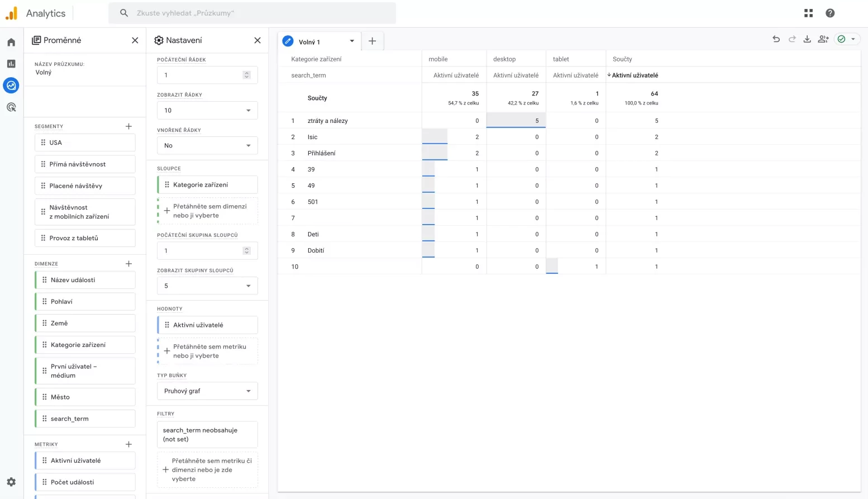Click the Počáteční řádek stepper arrows
The height and width of the screenshot is (499, 868).
[247, 75]
